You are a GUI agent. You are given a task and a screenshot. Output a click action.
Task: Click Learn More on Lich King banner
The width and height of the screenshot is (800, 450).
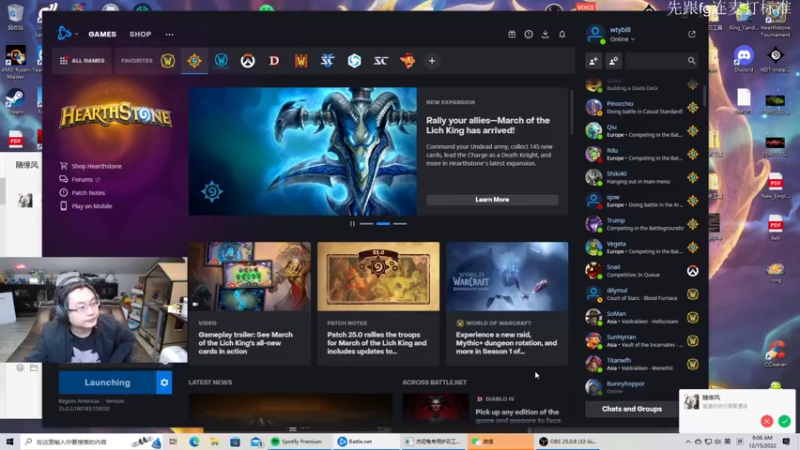point(492,199)
